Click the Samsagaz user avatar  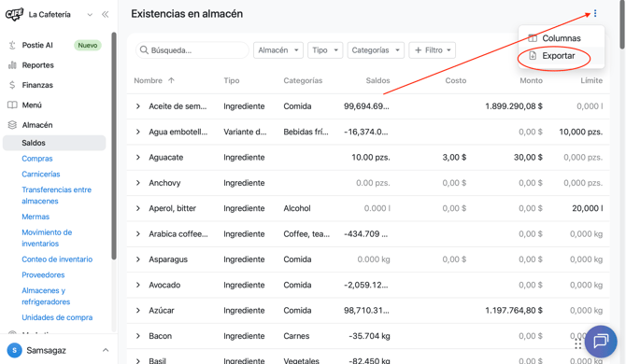[x=14, y=350]
